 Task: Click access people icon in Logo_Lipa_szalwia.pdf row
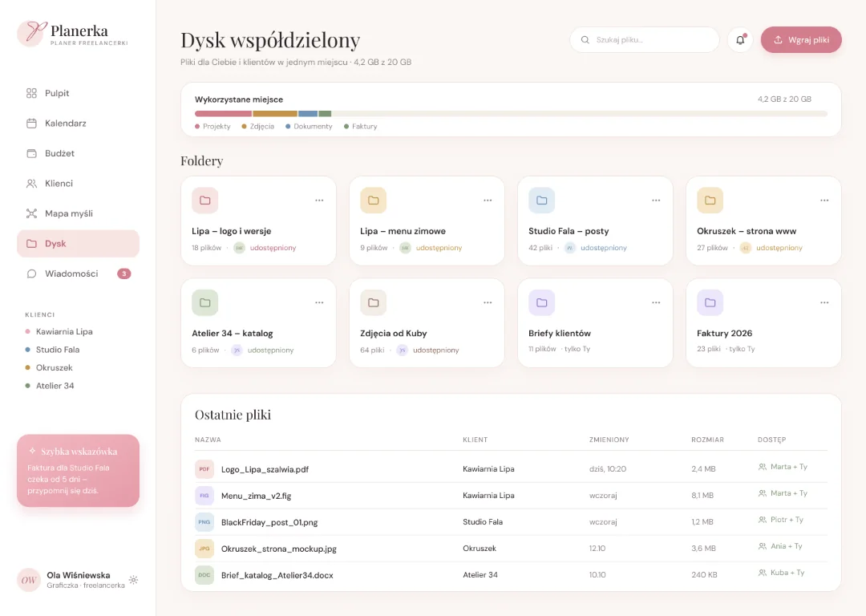(763, 467)
